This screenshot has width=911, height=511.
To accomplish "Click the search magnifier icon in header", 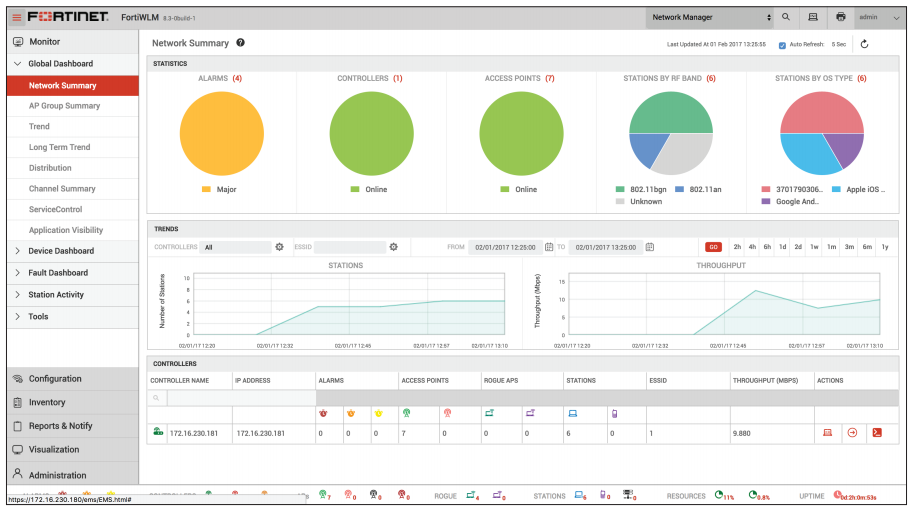I will [786, 17].
